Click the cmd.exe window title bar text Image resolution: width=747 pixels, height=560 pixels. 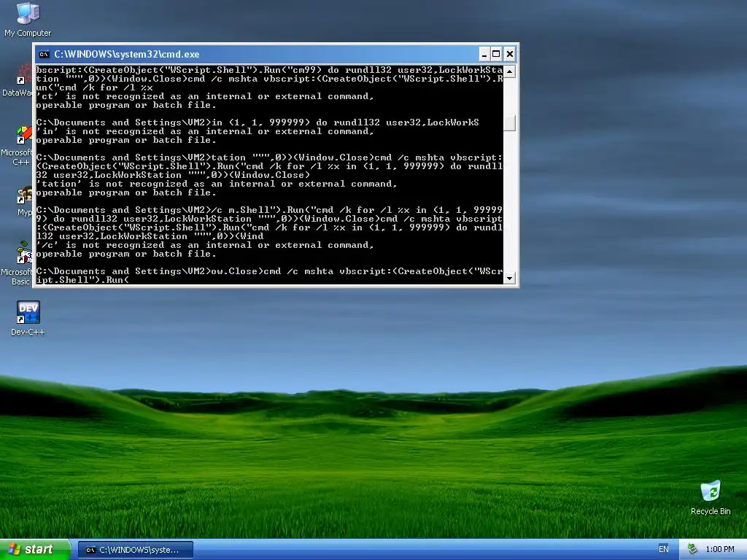[x=127, y=54]
